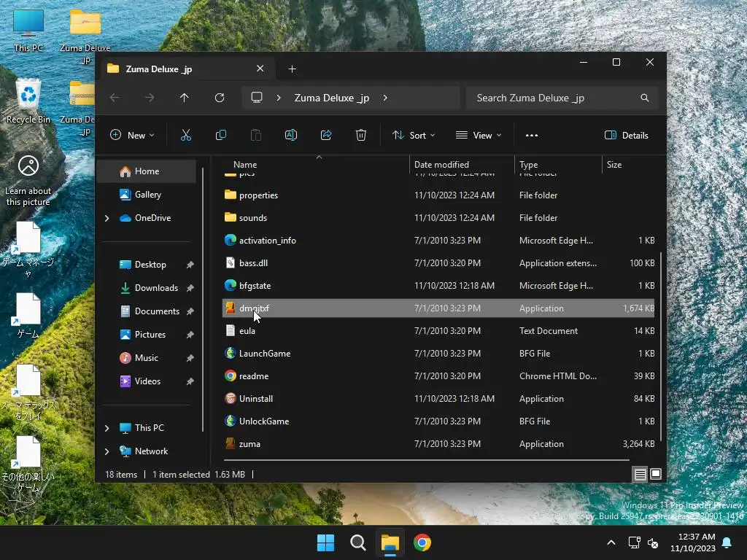The width and height of the screenshot is (747, 560).
Task: Open the Sort dropdown
Action: [x=414, y=135]
